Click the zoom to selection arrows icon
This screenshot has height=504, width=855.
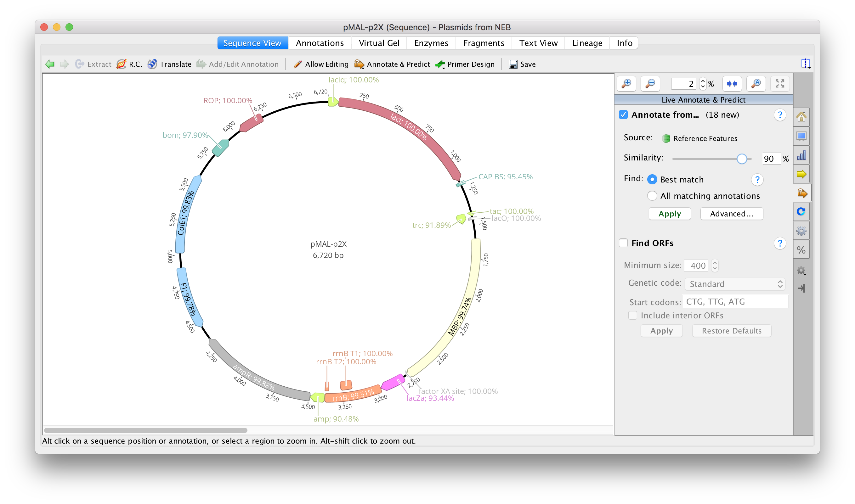point(732,84)
